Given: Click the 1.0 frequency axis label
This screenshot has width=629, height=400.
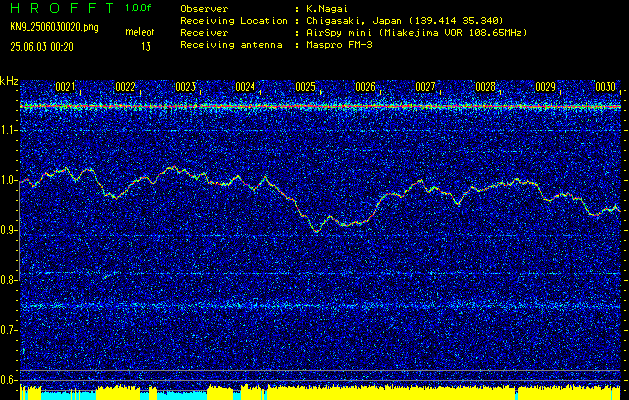Looking at the screenshot, I should point(9,181).
